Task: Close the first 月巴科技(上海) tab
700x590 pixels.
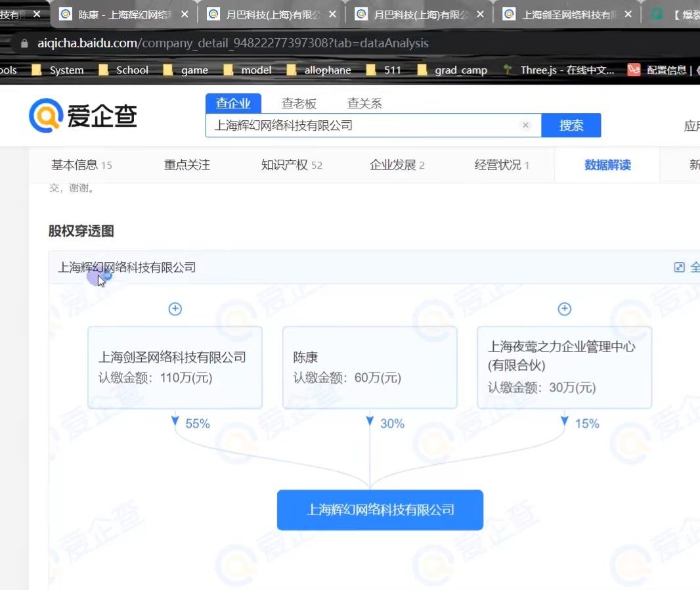Action: [332, 14]
